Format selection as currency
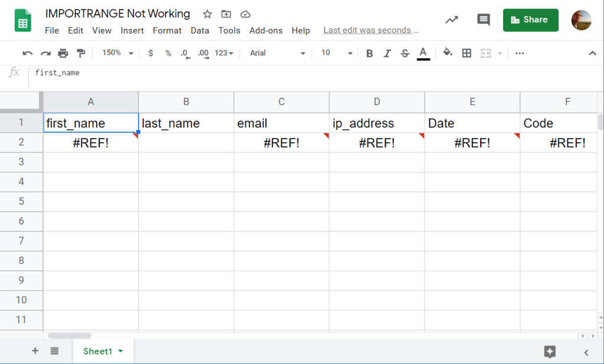 150,53
